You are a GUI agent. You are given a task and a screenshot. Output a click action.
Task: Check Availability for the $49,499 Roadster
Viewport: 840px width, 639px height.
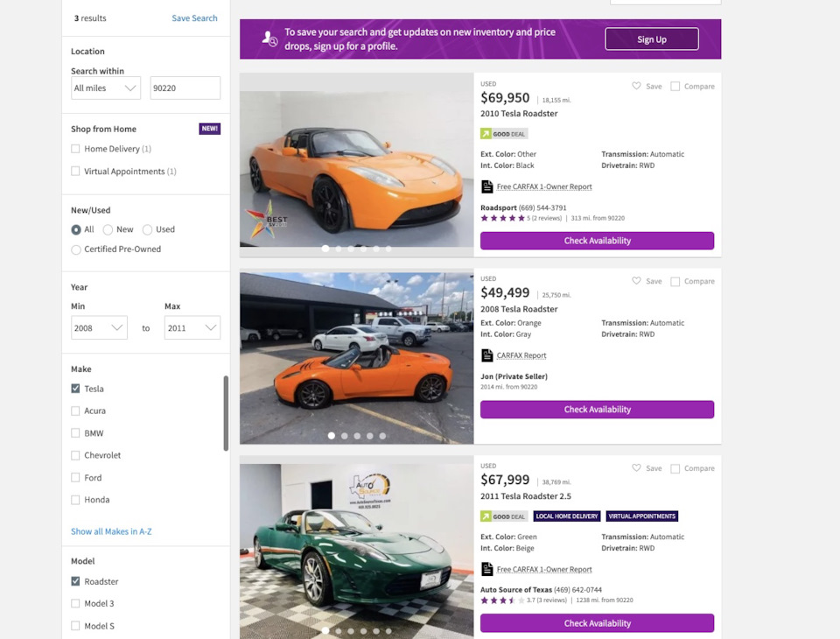coord(597,410)
